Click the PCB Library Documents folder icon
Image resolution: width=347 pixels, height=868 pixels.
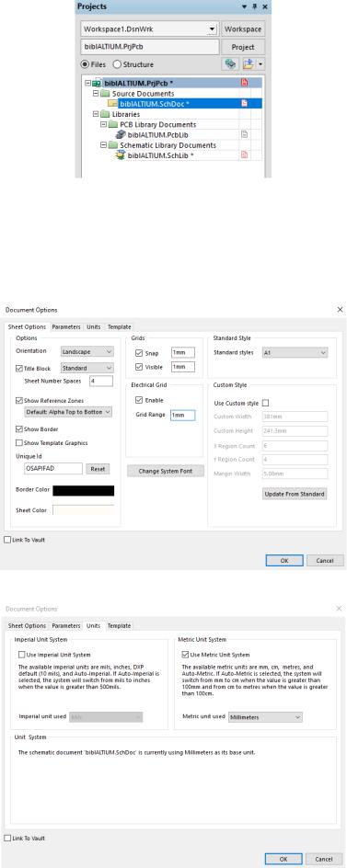click(113, 124)
